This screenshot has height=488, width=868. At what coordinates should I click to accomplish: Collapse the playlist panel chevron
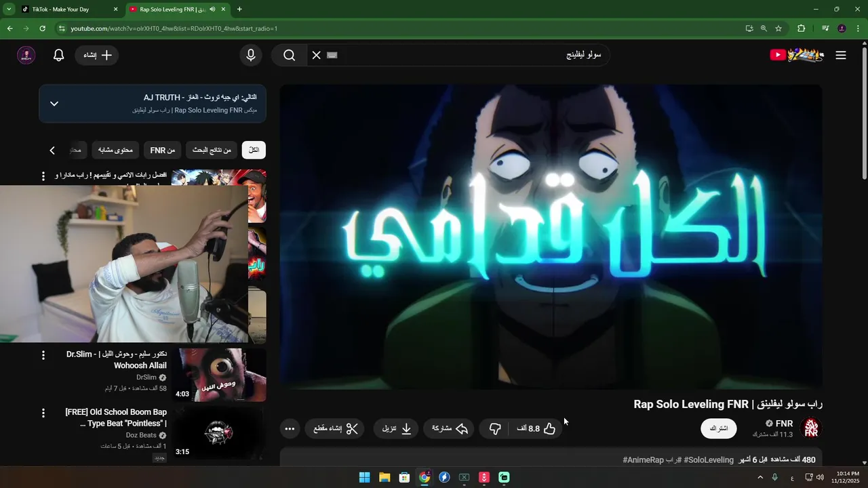click(54, 104)
